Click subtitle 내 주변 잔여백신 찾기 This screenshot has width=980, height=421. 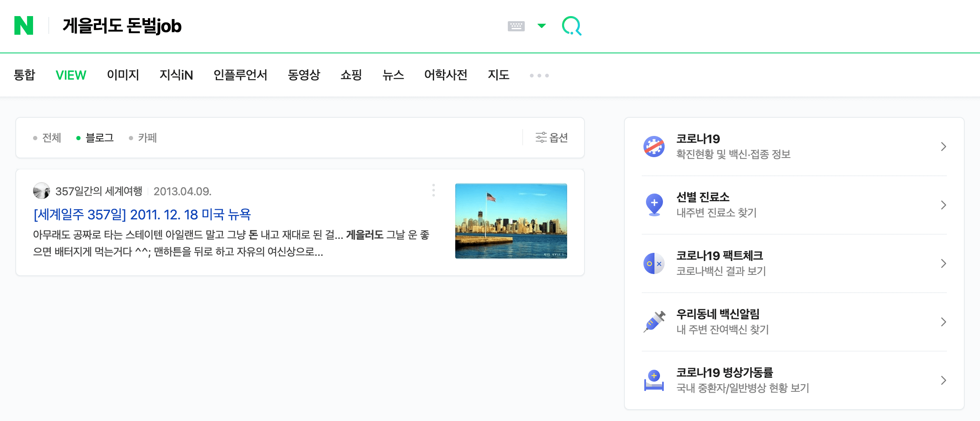[x=722, y=330]
